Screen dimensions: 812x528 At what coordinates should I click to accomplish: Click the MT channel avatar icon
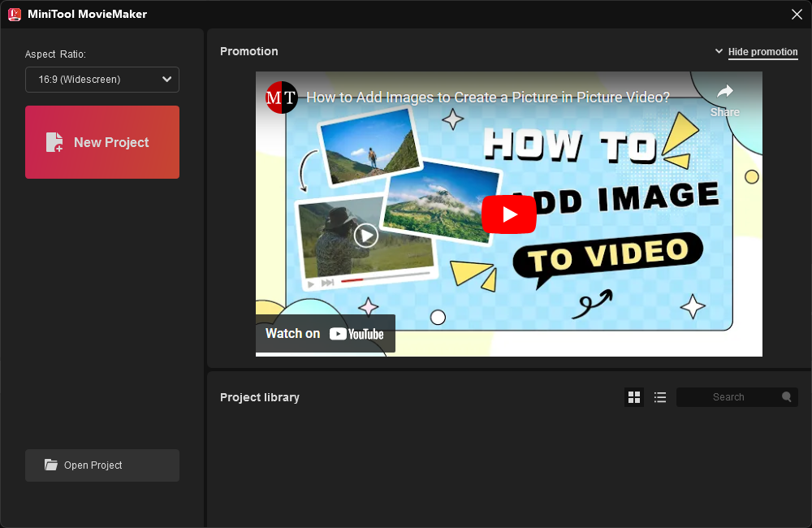281,97
